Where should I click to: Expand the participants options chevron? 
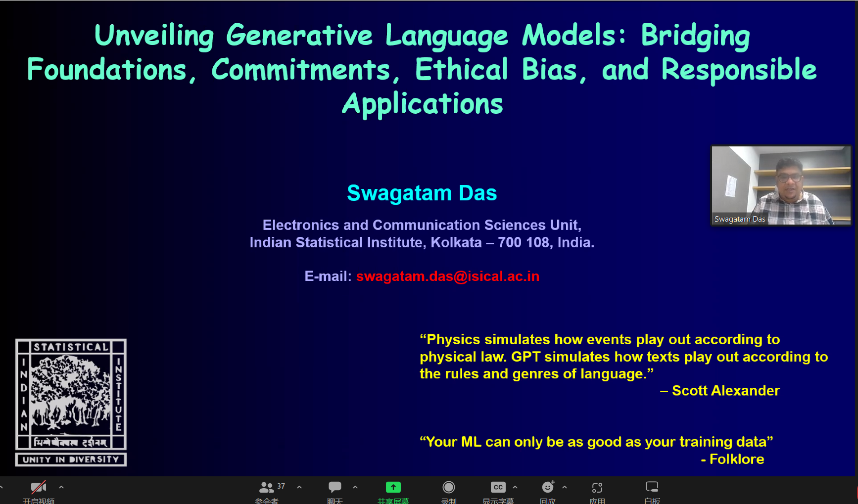pyautogui.click(x=299, y=487)
